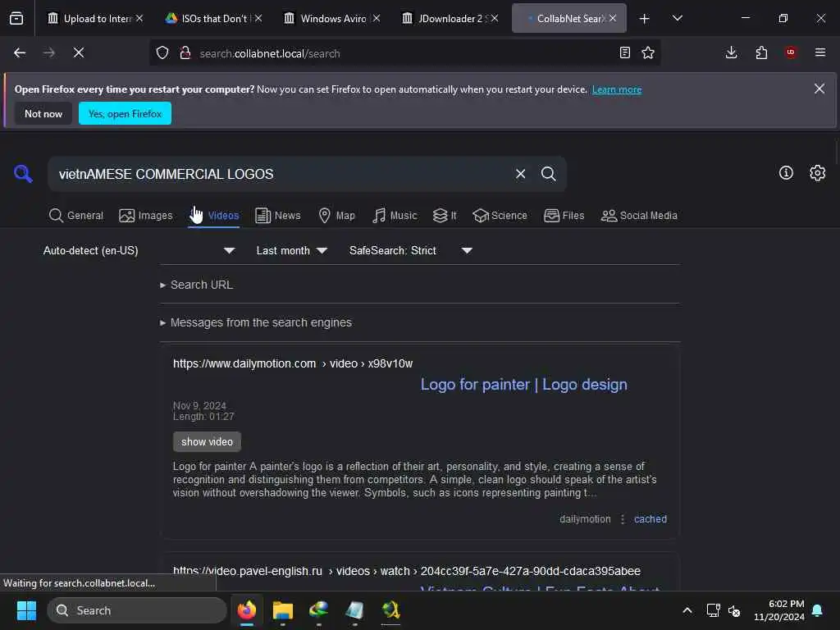Select the Images search category
The width and height of the screenshot is (840, 630).
pyautogui.click(x=146, y=216)
